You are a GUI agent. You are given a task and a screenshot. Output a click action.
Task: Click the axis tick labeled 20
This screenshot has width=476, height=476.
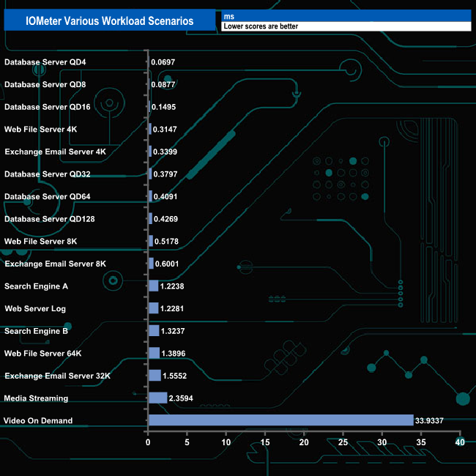pyautogui.click(x=304, y=442)
